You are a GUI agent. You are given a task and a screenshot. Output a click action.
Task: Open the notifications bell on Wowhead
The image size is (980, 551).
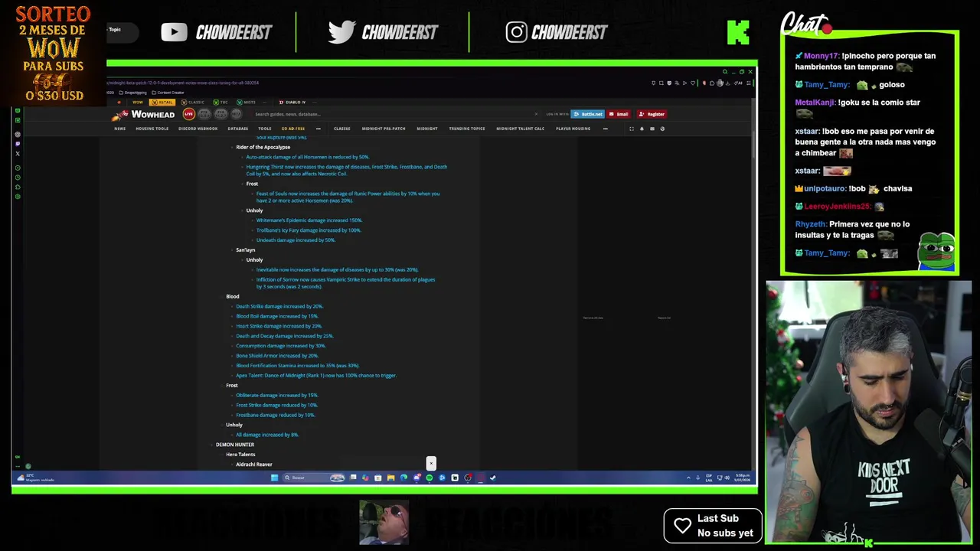(x=642, y=129)
